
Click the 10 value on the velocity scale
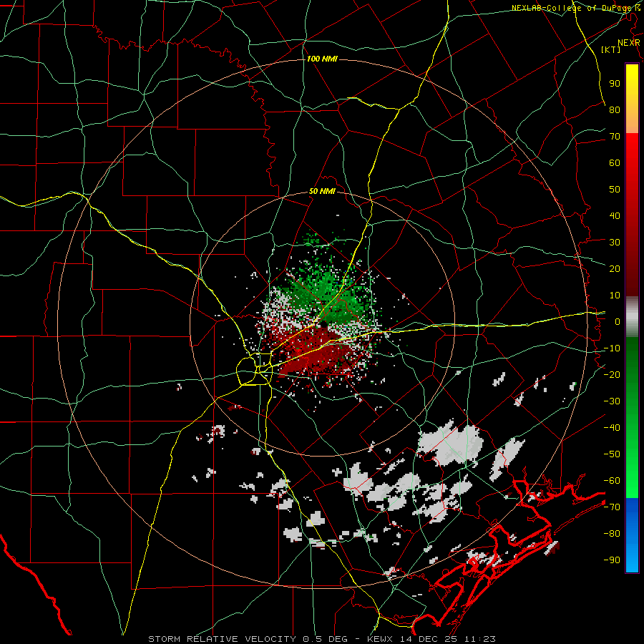click(615, 296)
